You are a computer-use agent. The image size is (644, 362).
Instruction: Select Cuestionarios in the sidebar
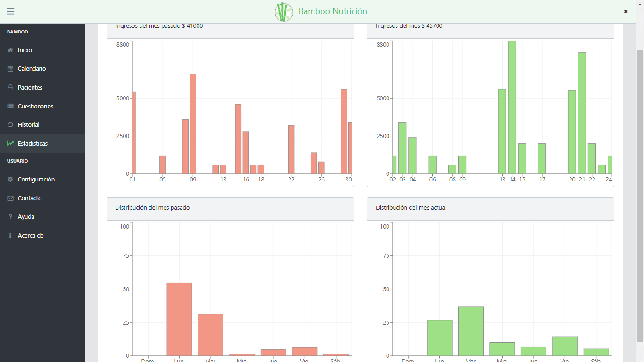click(x=42, y=107)
